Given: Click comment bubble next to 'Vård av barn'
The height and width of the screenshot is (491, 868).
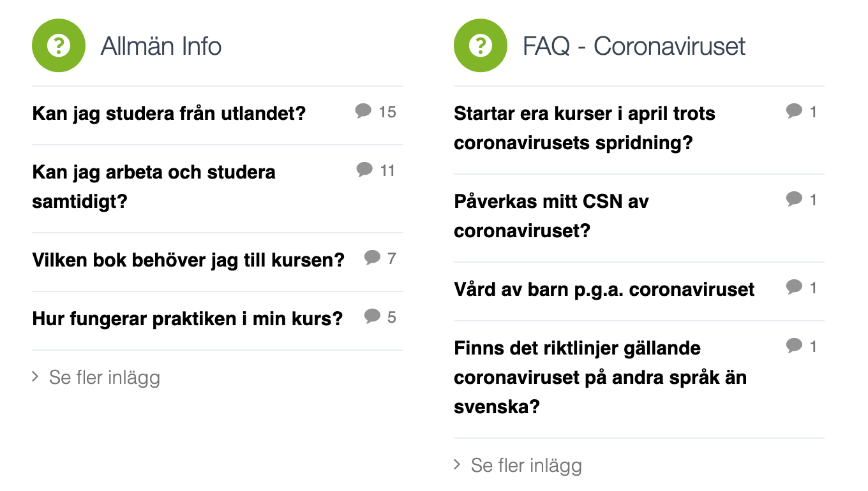Looking at the screenshot, I should pyautogui.click(x=794, y=287).
